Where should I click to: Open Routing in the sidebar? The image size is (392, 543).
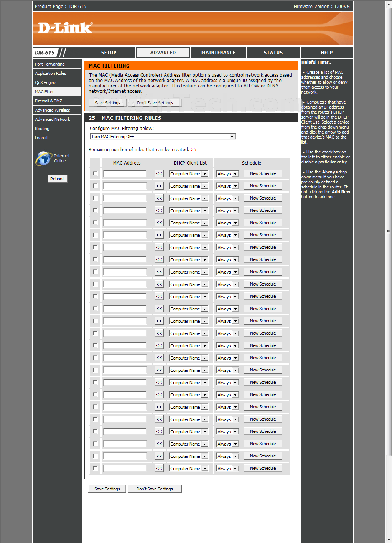pos(57,129)
